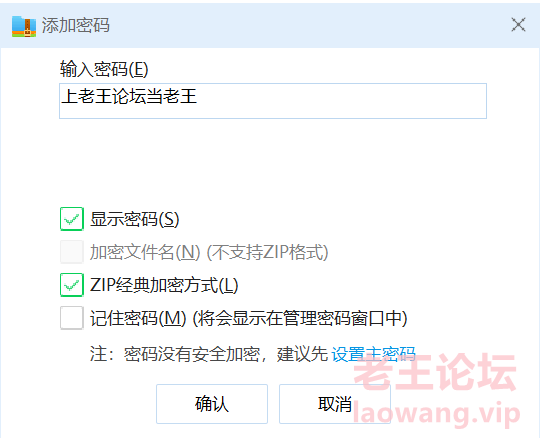The height and width of the screenshot is (438, 540).
Task: Click the laowang.vip watermark text
Action: pos(436,413)
